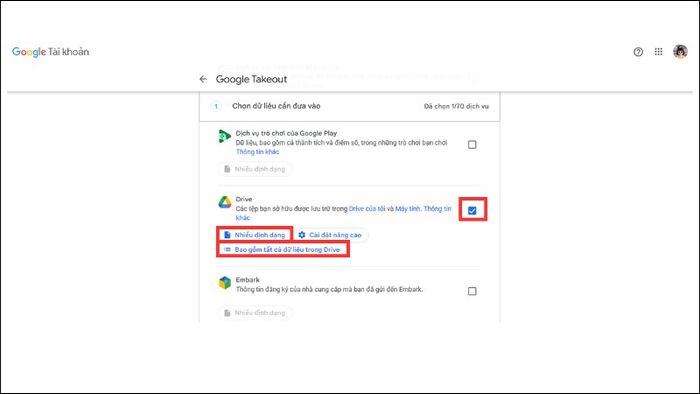700x394 pixels.
Task: Click the Drive triangle logo icon
Action: (225, 202)
